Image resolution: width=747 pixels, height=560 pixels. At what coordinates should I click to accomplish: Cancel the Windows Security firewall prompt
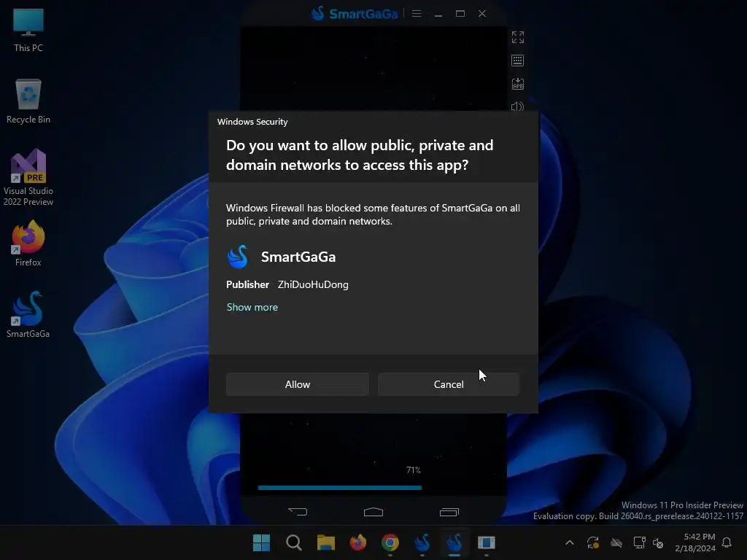(449, 384)
